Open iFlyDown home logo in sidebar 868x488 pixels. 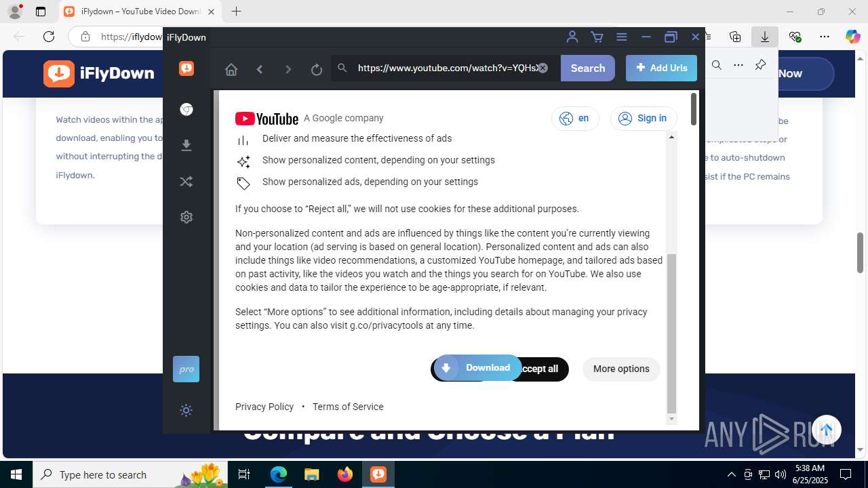[x=186, y=68]
